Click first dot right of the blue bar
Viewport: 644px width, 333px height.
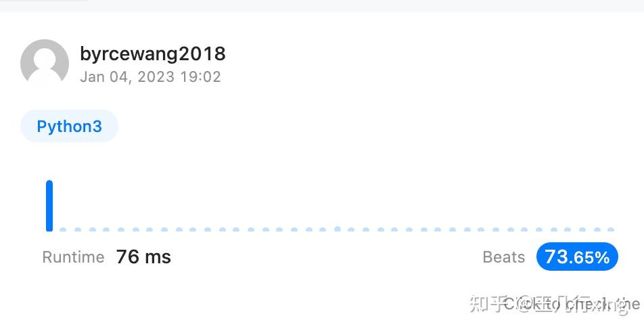[63, 229]
